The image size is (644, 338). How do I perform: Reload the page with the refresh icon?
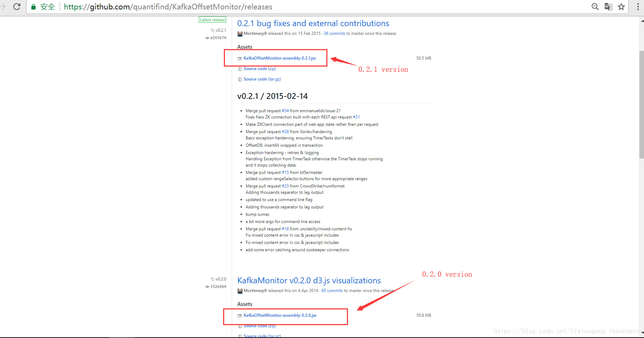click(x=17, y=7)
